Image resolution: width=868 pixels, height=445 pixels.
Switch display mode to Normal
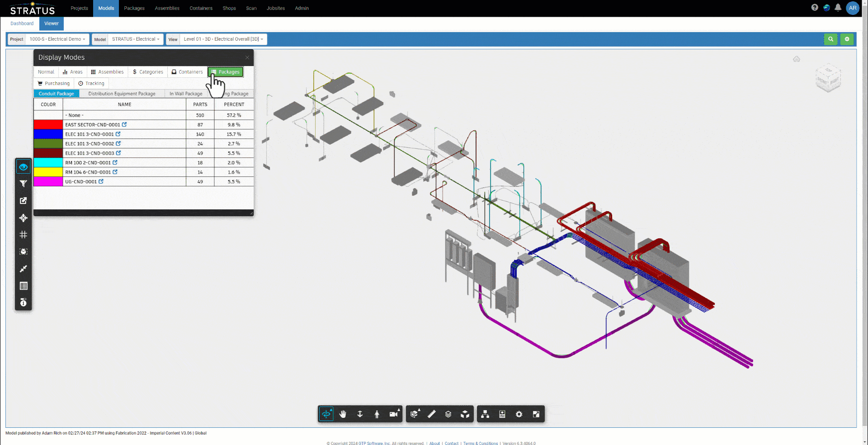[x=46, y=72]
